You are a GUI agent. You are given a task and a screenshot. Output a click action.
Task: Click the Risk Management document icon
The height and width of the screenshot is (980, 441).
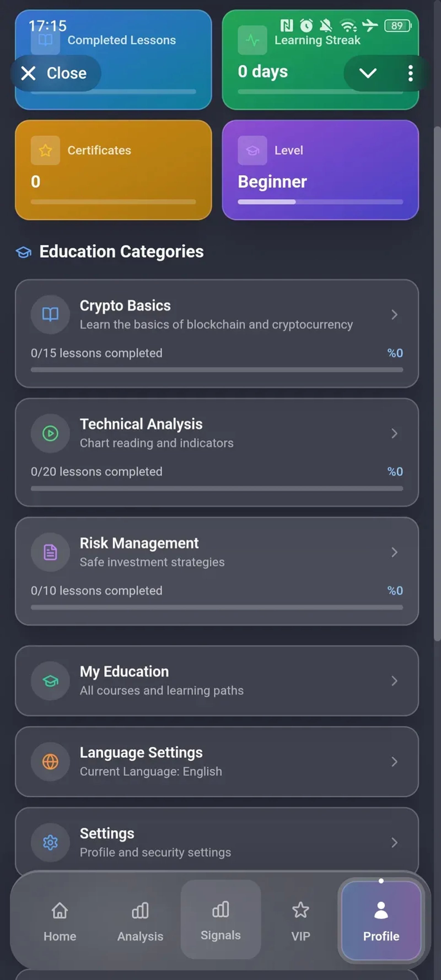[x=50, y=552]
